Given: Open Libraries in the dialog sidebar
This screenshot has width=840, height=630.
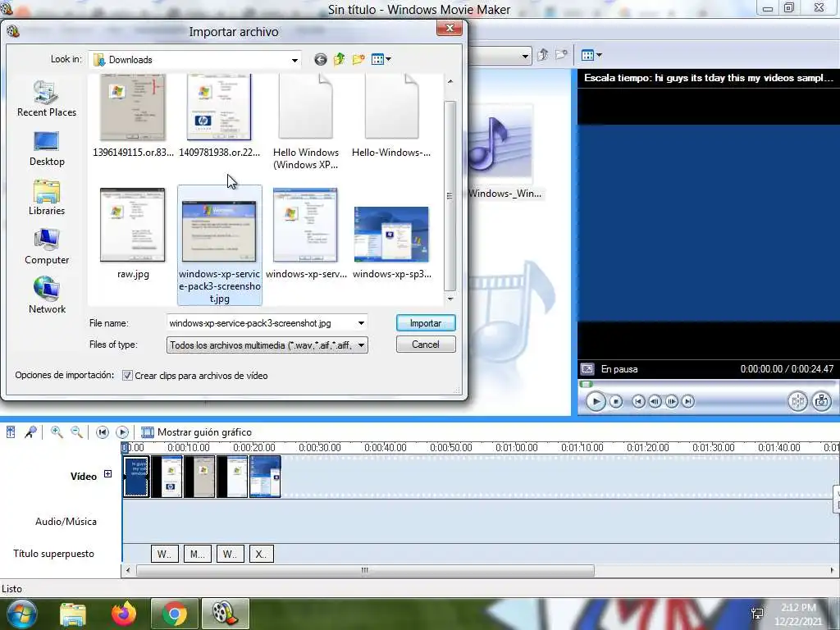Looking at the screenshot, I should click(47, 199).
